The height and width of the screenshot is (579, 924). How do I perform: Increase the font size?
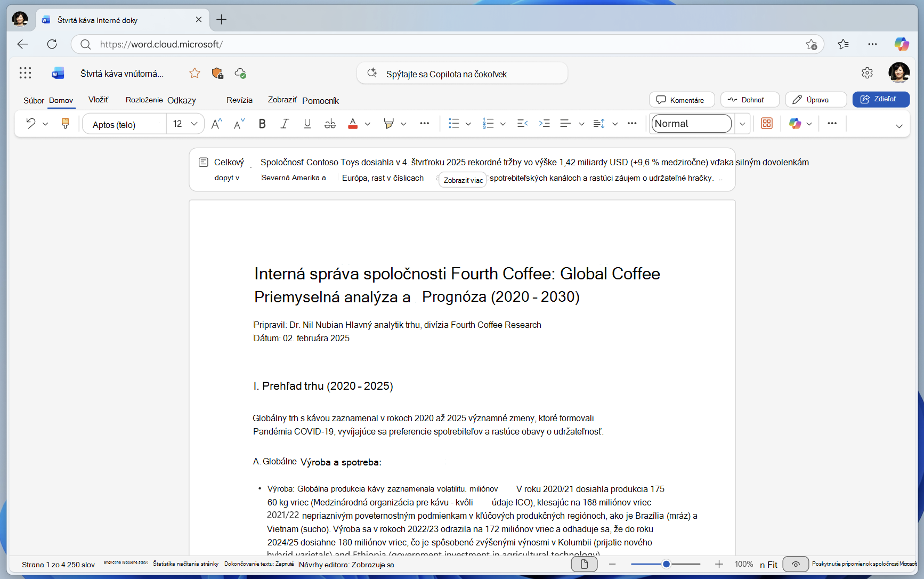click(216, 124)
